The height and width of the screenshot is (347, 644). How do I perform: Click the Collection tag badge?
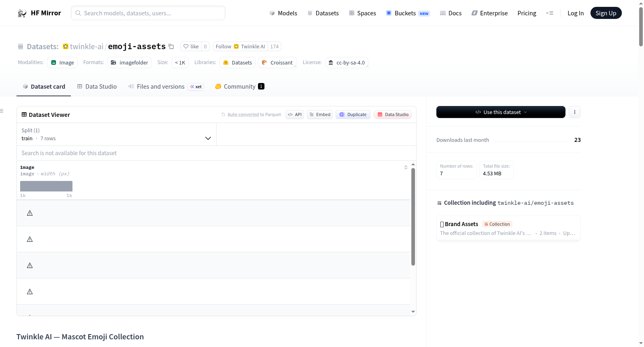pyautogui.click(x=497, y=224)
